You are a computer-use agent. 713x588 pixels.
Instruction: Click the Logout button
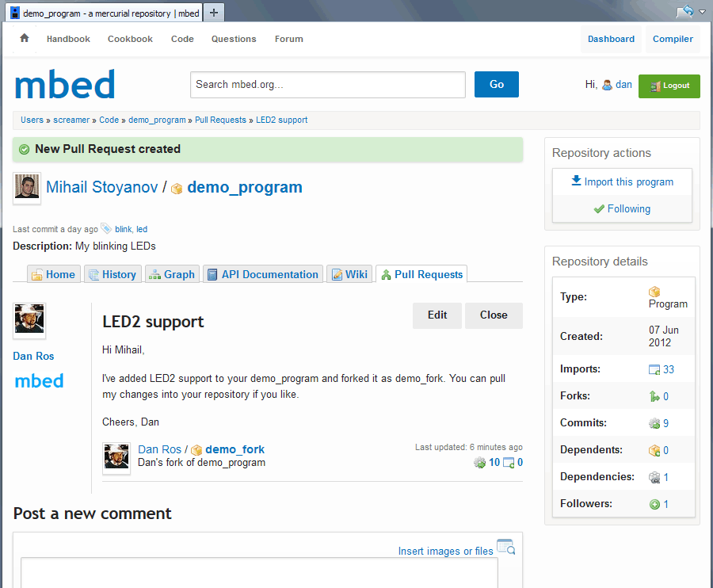click(669, 86)
